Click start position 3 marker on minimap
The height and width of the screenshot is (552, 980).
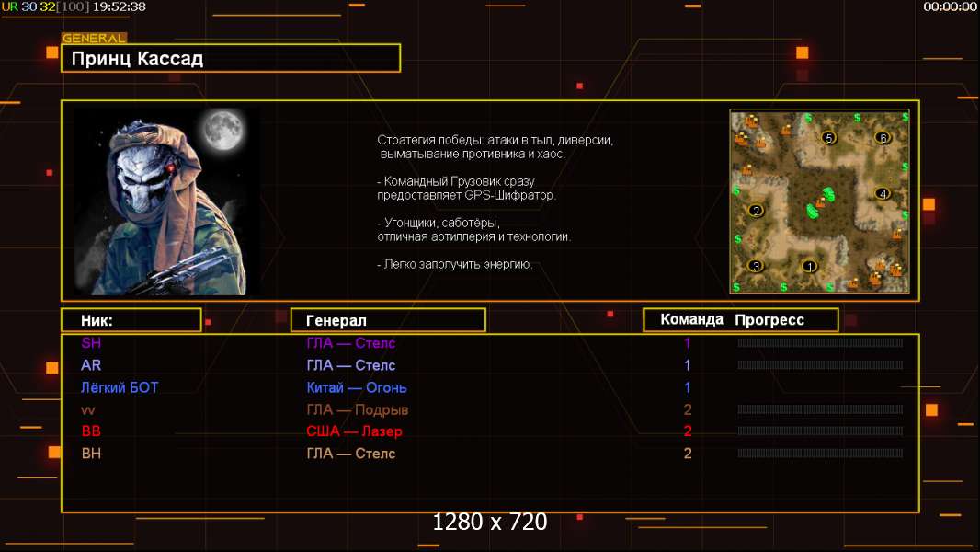tap(756, 266)
